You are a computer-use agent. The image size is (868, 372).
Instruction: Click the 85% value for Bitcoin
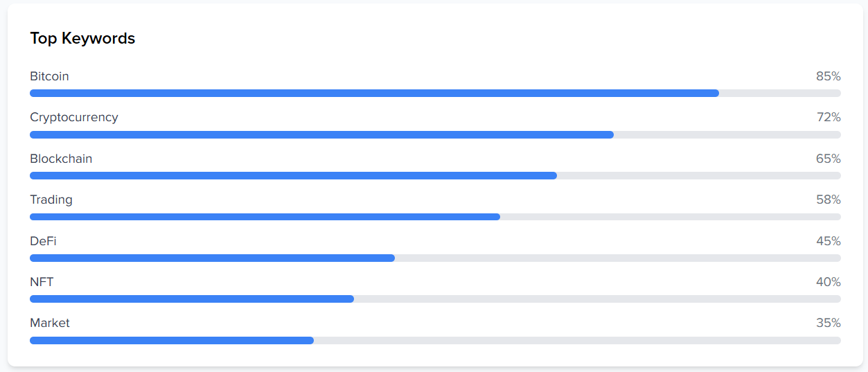pos(828,76)
